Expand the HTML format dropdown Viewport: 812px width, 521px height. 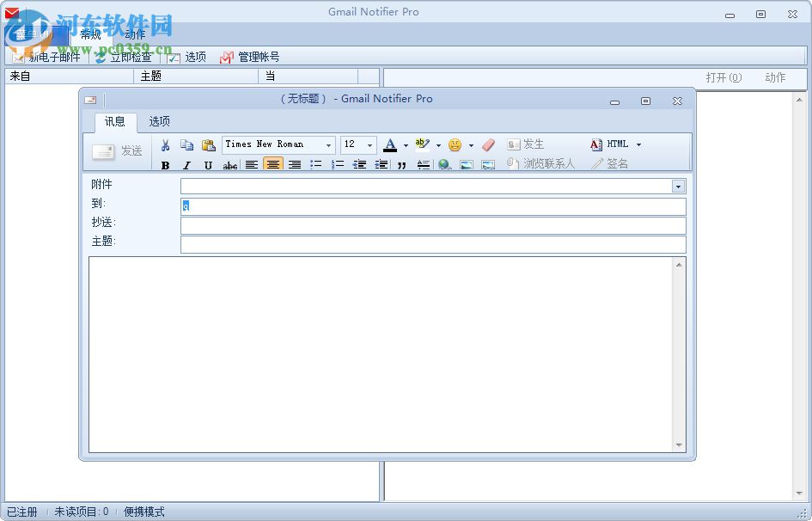coord(637,144)
